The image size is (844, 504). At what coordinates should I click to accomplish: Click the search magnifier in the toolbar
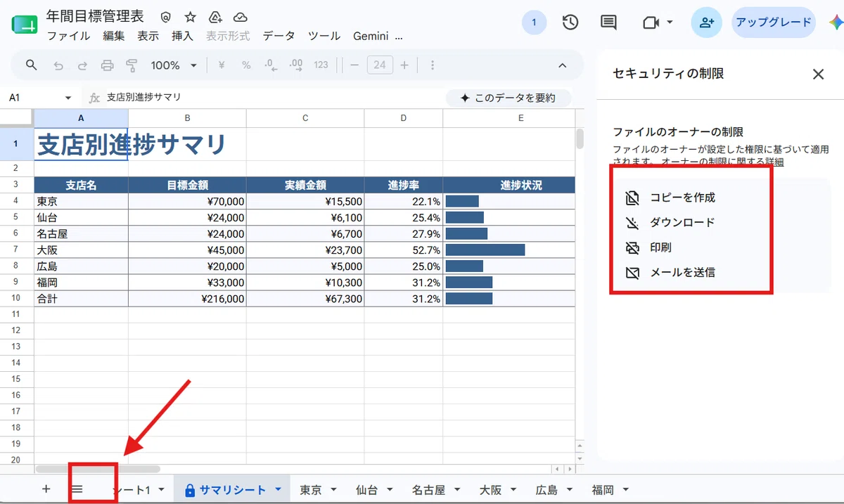pyautogui.click(x=32, y=65)
